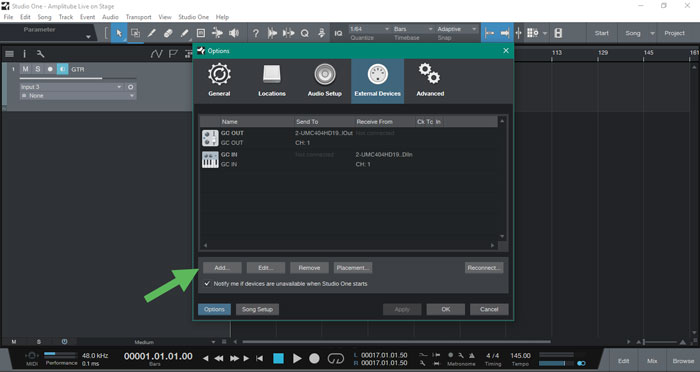The width and height of the screenshot is (700, 372).
Task: Open the Adaptive Snap dropdown
Action: tap(457, 29)
